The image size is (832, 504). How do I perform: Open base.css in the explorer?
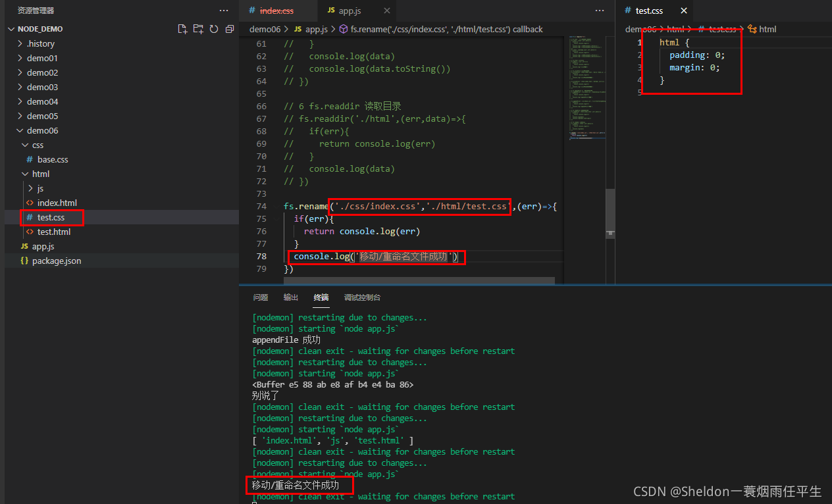point(122,159)
